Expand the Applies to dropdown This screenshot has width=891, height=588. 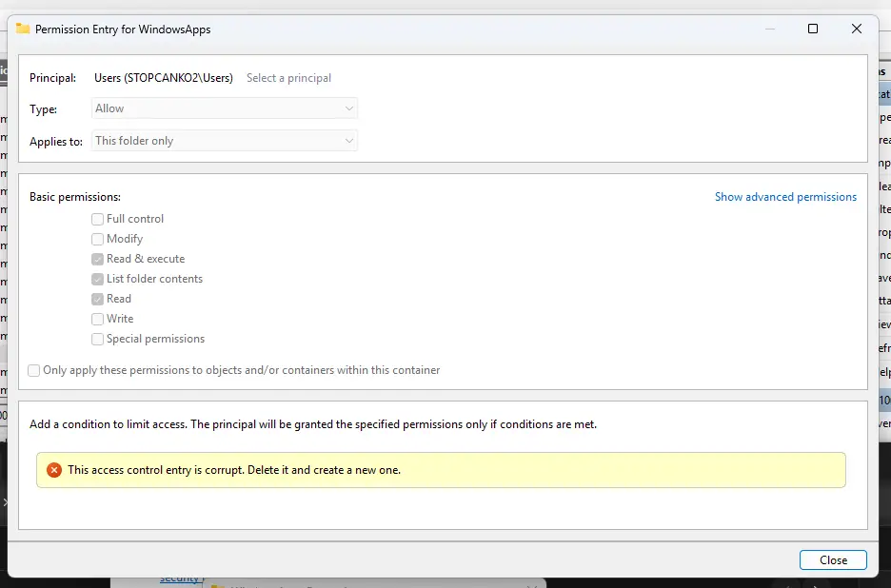[225, 141]
